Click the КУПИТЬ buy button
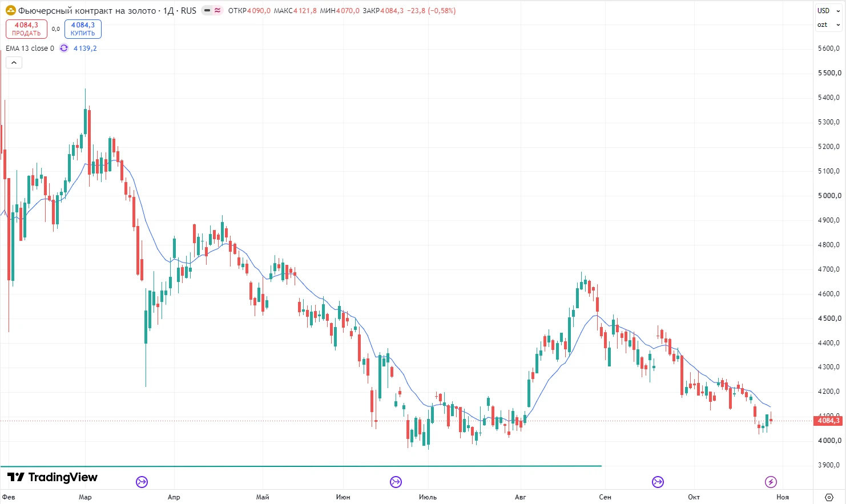 (x=83, y=29)
